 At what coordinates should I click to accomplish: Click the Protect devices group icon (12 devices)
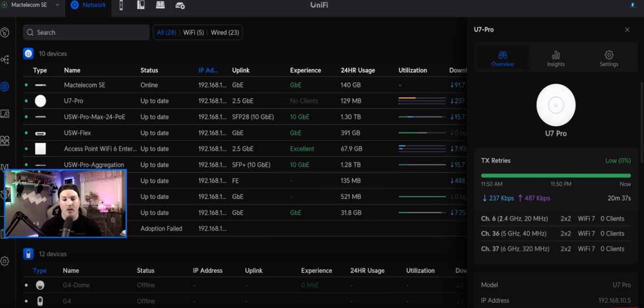coord(28,254)
